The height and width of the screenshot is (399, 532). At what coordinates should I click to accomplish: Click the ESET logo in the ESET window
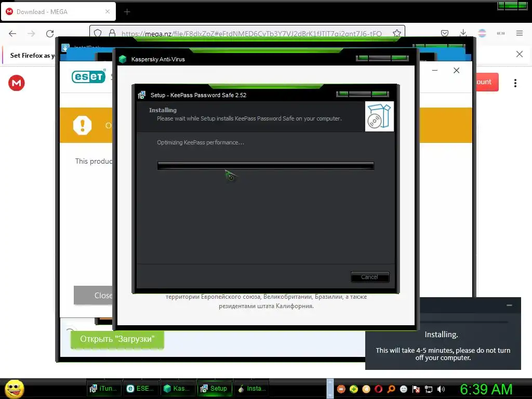tap(88, 76)
